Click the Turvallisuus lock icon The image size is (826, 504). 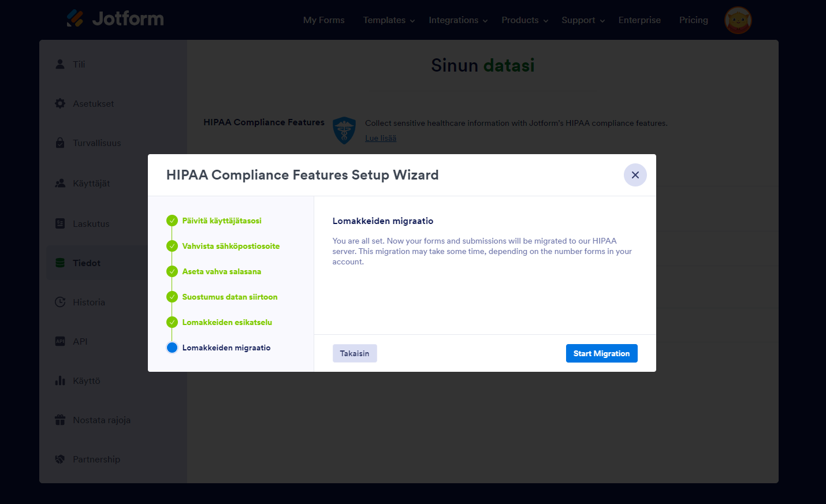(x=60, y=143)
